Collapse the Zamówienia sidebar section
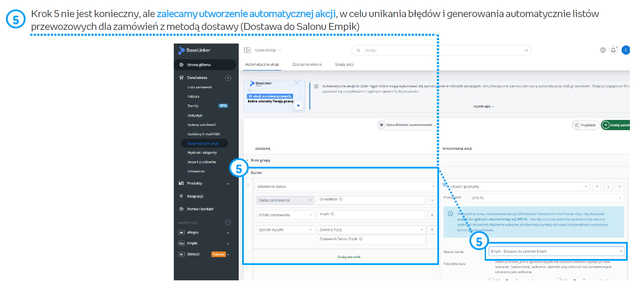The width and height of the screenshot is (644, 291). tap(228, 78)
